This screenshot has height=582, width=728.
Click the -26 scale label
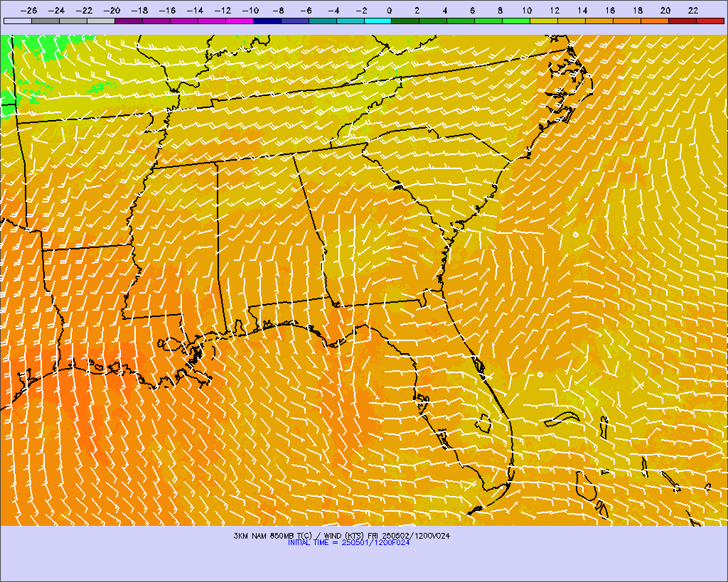(28, 11)
